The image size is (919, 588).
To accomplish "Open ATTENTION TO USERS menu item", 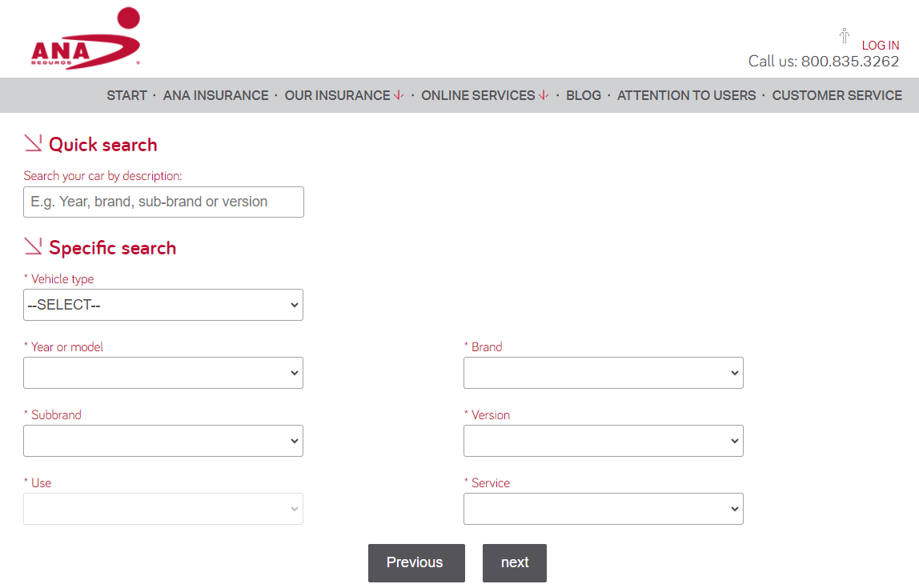I will [x=686, y=95].
